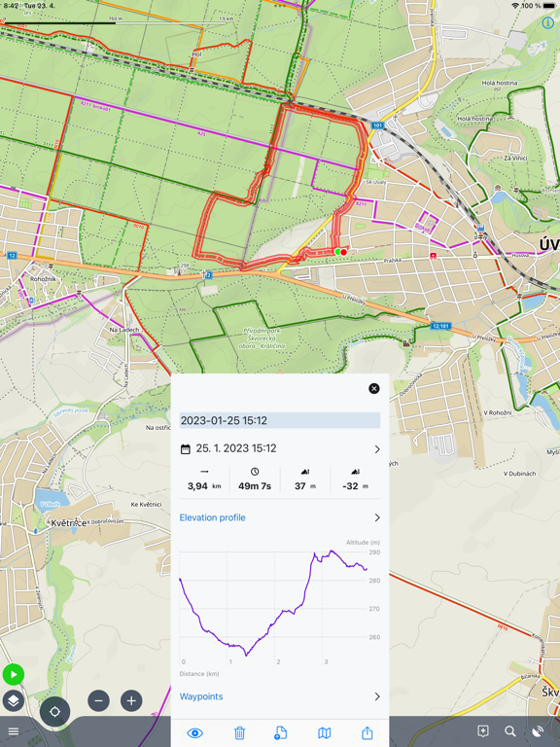Click the map scale bar
Viewport: 560px width, 747px height.
[x=115, y=22]
